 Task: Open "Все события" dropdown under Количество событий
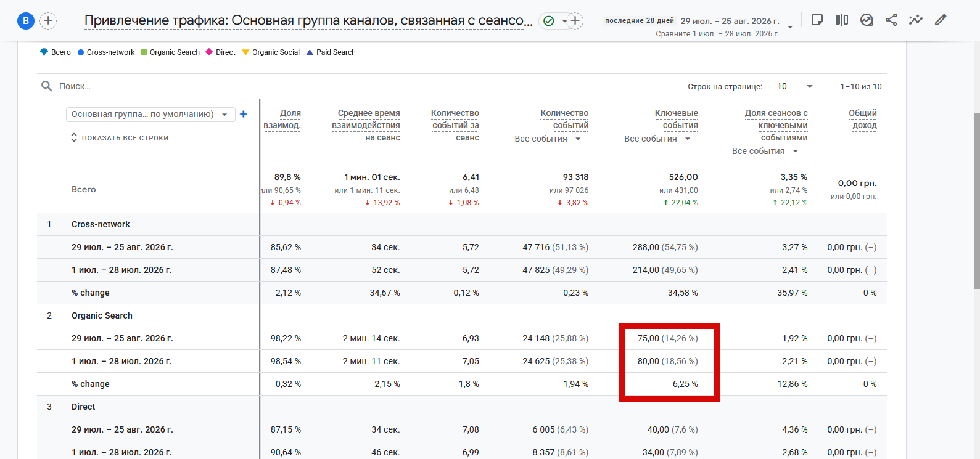[x=548, y=139]
